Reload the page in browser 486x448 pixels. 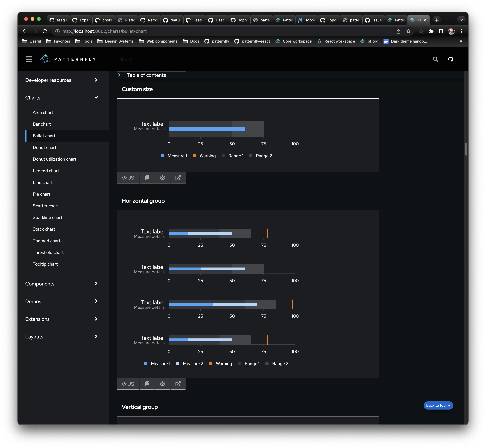pos(45,31)
